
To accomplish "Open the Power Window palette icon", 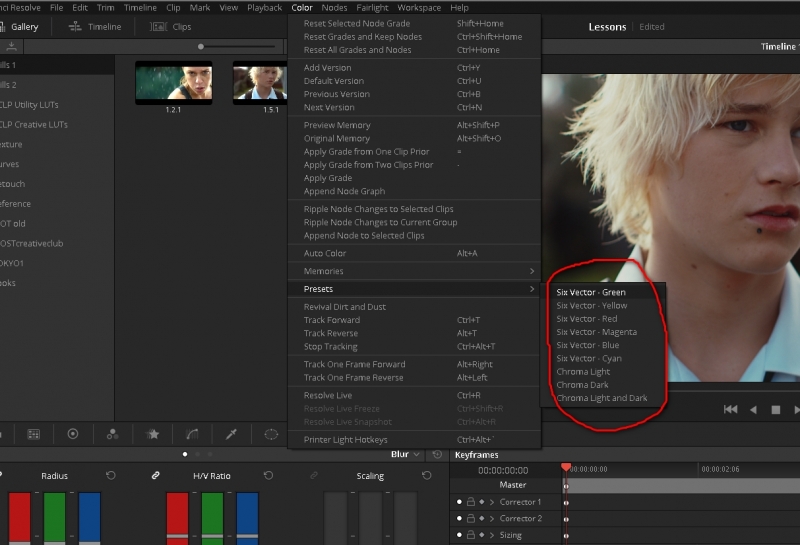I will [271, 434].
